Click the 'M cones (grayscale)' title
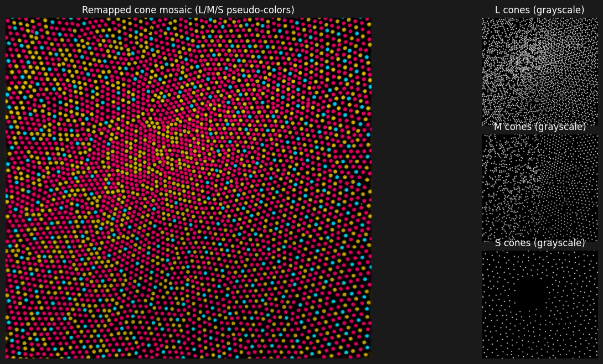The image size is (603, 364). pos(539,127)
